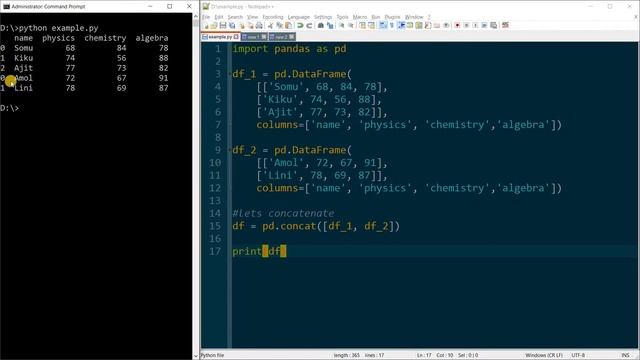Image resolution: width=640 pixels, height=360 pixels.
Task: Click the Monitoring (tail -f) eye icon
Action: click(x=446, y=25)
